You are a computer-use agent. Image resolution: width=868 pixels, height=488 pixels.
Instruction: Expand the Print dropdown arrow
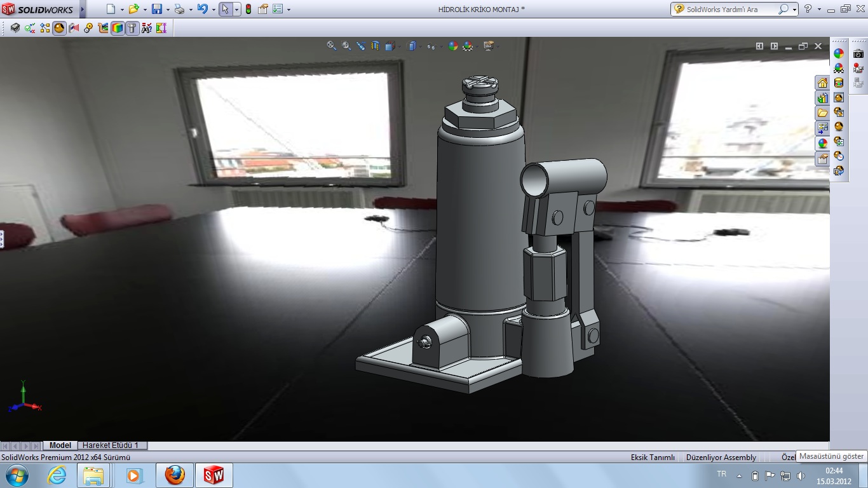(190, 10)
